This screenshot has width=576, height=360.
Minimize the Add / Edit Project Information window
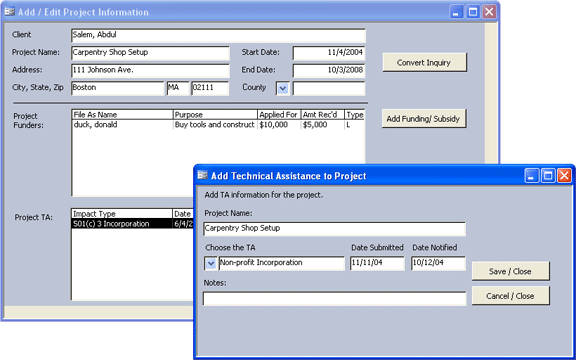(x=456, y=12)
